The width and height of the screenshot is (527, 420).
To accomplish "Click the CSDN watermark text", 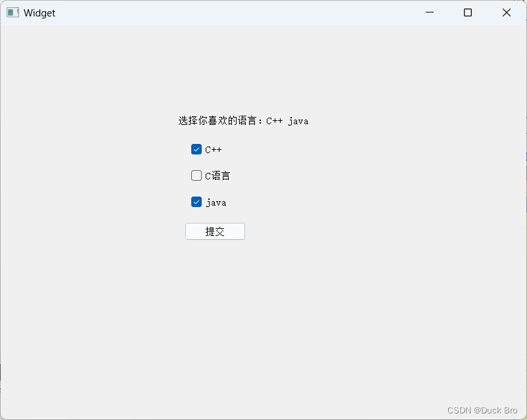I will click(458, 410).
